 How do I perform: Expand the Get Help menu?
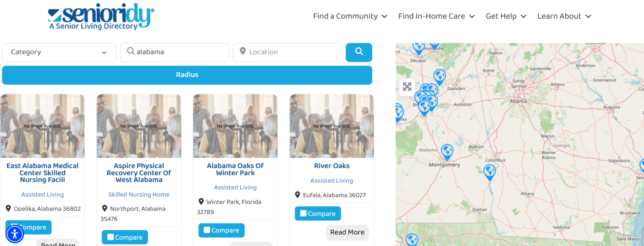(506, 16)
